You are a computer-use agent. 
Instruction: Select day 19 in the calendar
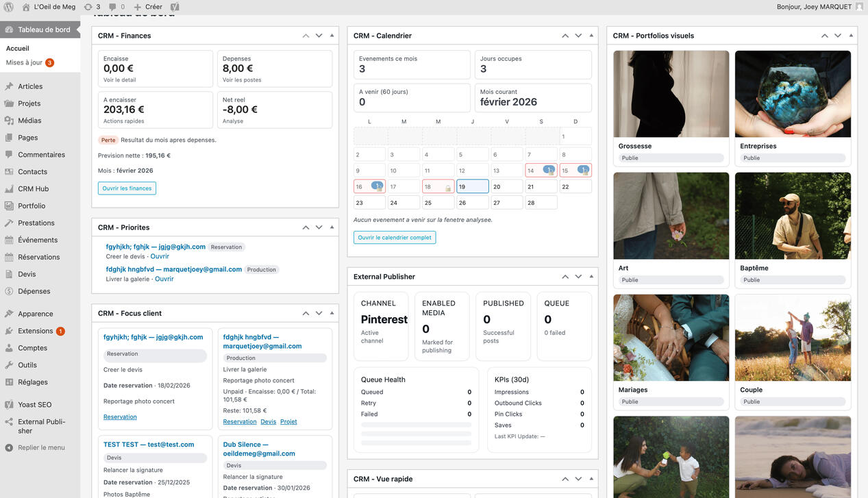[x=473, y=186]
